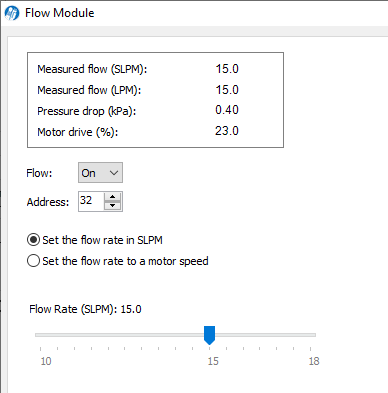This screenshot has width=388, height=393.
Task: Open the Flow dropdown showing On
Action: click(x=100, y=173)
